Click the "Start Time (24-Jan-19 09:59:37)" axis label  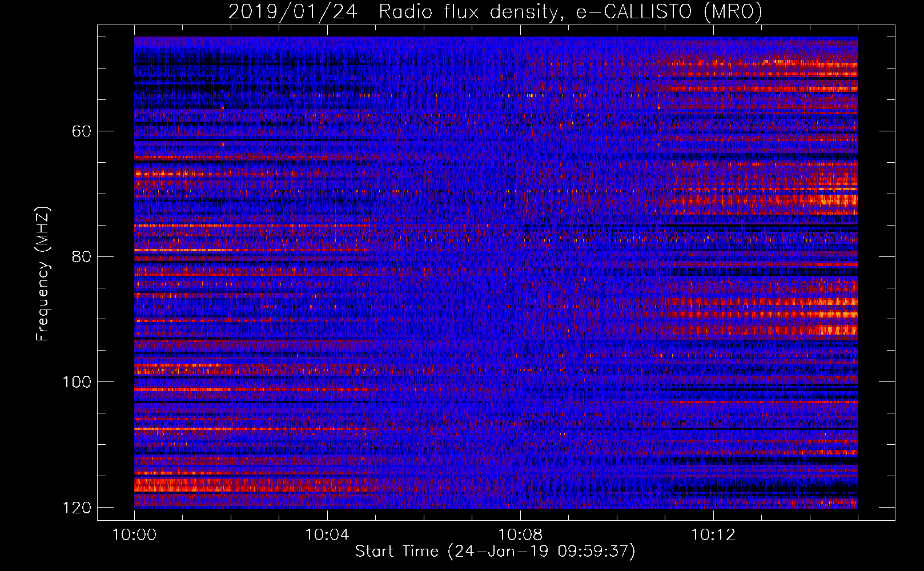pyautogui.click(x=495, y=552)
